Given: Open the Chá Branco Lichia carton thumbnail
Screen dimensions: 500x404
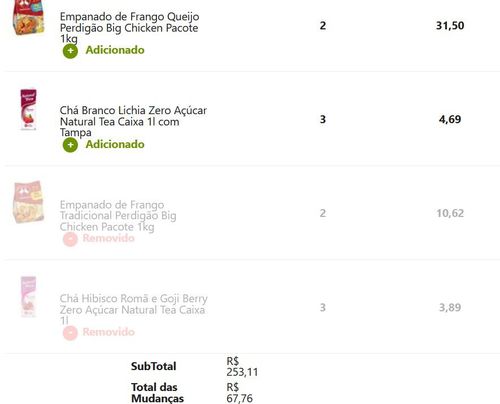Looking at the screenshot, I should tap(28, 109).
